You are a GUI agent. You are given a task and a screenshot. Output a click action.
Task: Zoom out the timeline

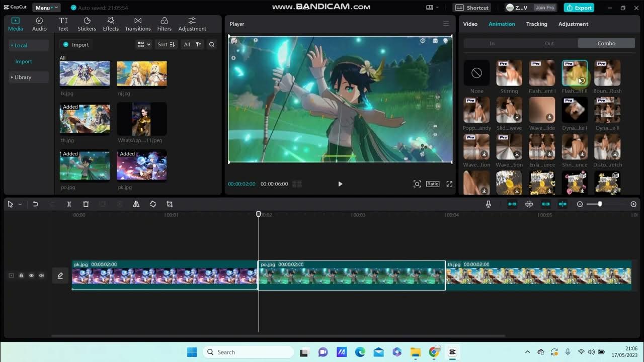pos(580,204)
